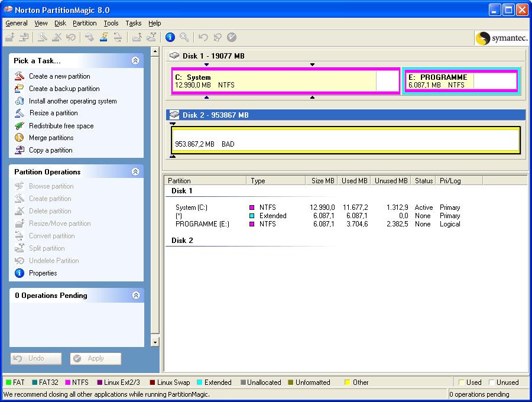Click the Unused MB column header
Image resolution: width=532 pixels, height=402 pixels.
tap(391, 181)
